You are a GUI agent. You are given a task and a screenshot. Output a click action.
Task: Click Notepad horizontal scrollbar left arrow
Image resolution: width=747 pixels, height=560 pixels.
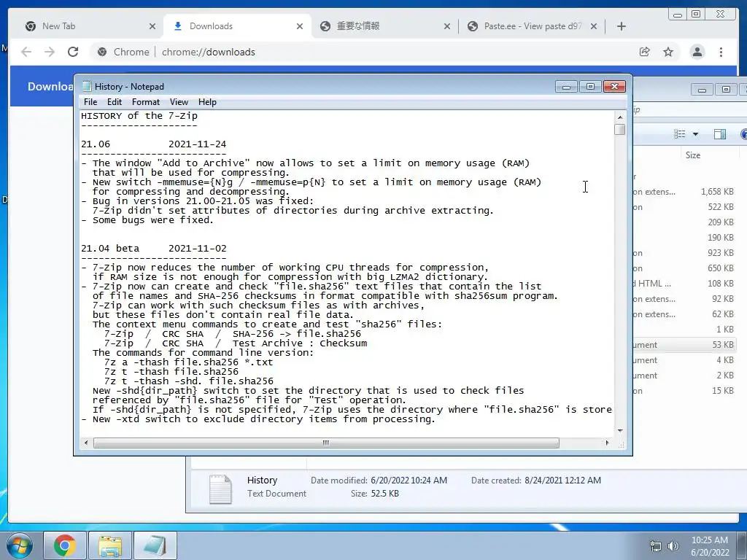pyautogui.click(x=86, y=443)
